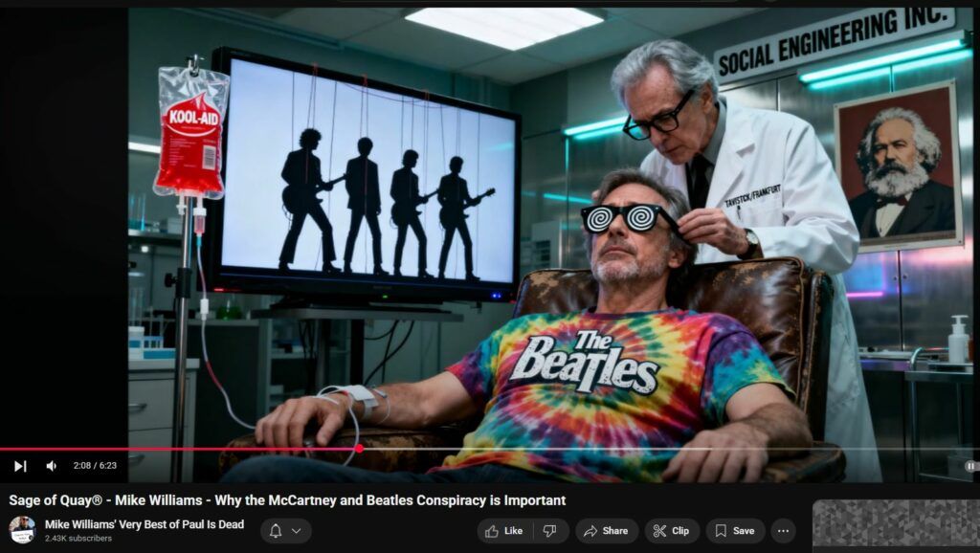The height and width of the screenshot is (553, 980).
Task: Open the pixelated recommended video thumbnail
Action: pos(896,523)
